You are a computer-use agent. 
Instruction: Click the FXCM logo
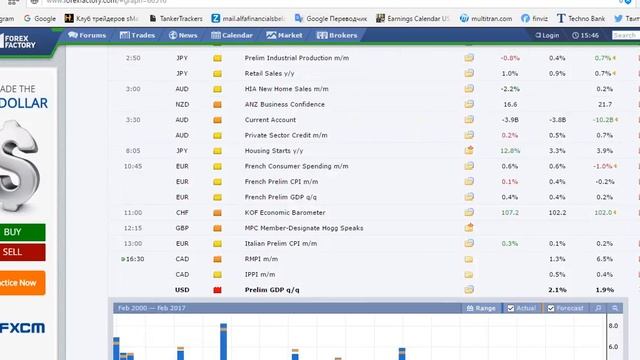pyautogui.click(x=22, y=328)
